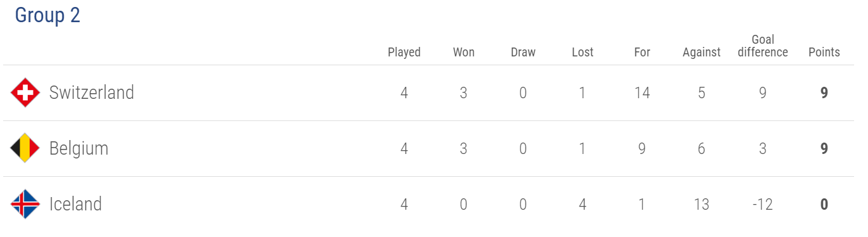Click the Goal difference column header
Image resolution: width=868 pixels, height=237 pixels.
click(x=763, y=46)
